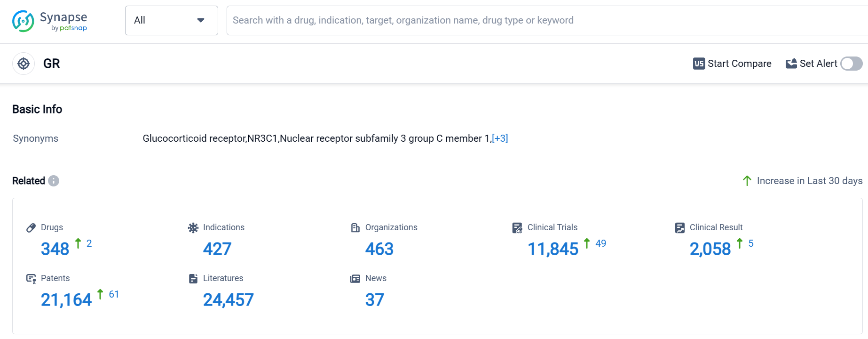
Task: Click the Synapse by Patsnap logo
Action: tap(50, 21)
